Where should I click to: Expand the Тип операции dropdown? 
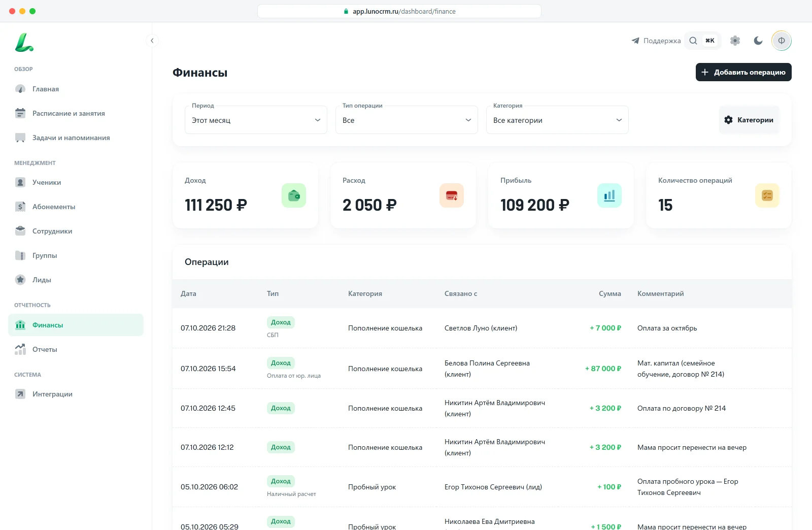407,120
